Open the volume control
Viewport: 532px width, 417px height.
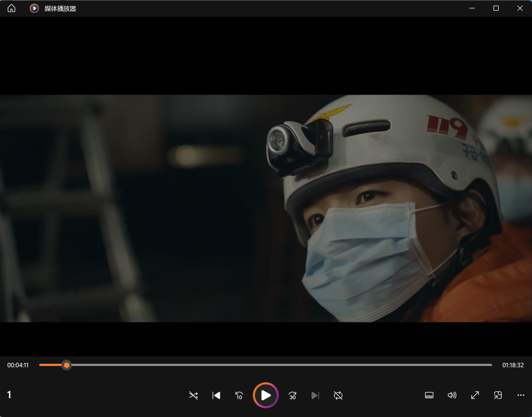click(x=452, y=395)
